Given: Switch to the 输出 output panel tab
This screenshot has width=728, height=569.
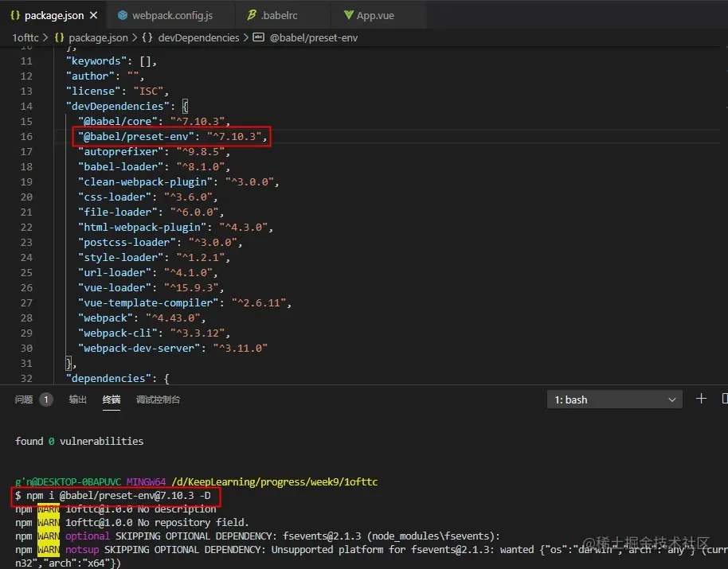Looking at the screenshot, I should pos(77,399).
